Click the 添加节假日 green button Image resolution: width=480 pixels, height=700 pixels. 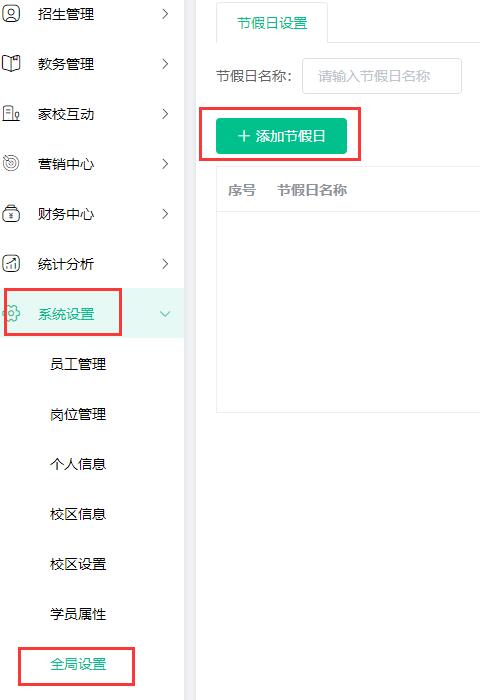[281, 136]
